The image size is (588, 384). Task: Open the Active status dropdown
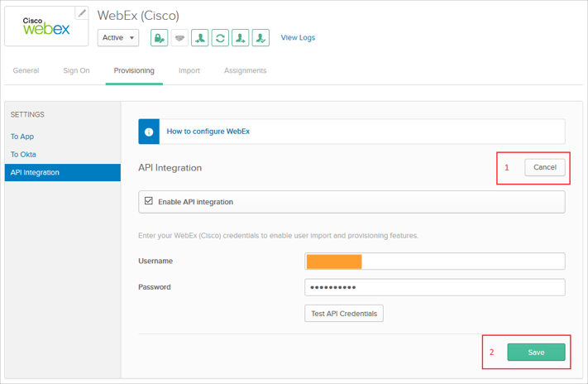(118, 38)
